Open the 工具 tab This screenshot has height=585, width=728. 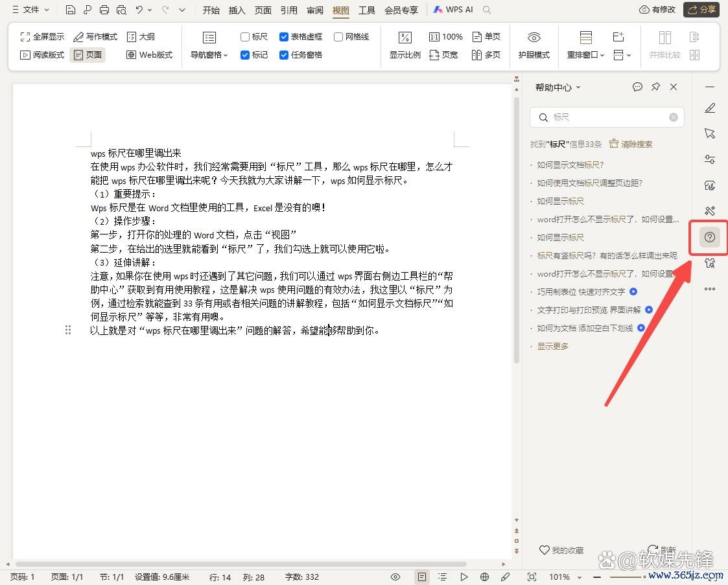[367, 10]
